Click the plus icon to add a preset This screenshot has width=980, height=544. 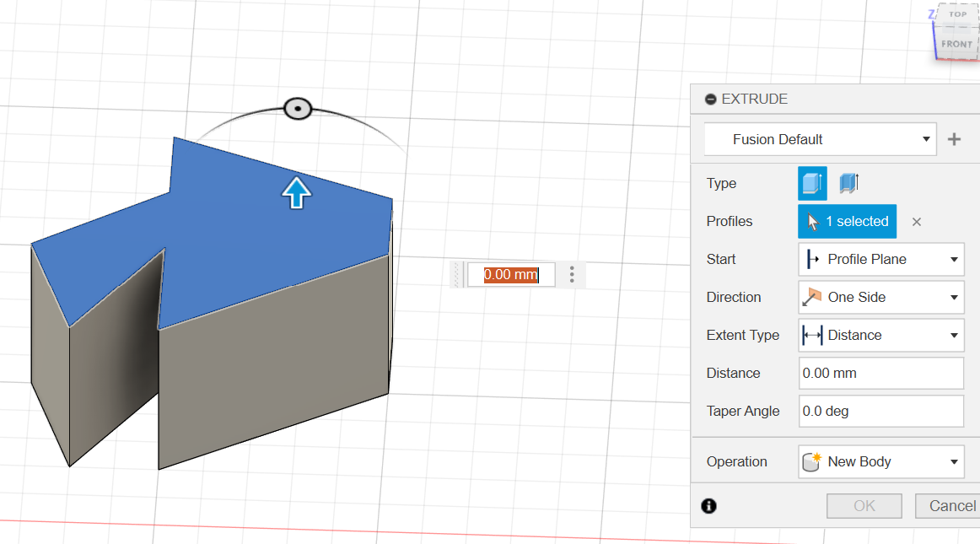tap(954, 139)
